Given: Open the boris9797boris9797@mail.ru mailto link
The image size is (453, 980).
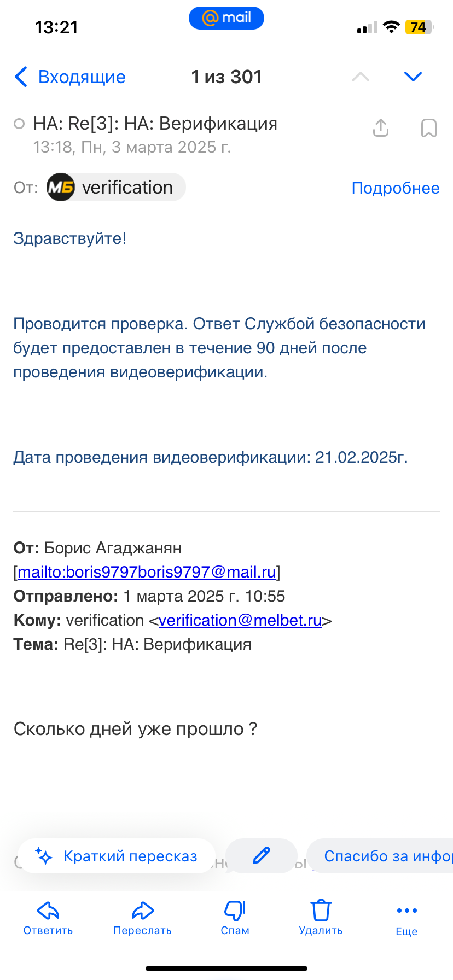Looking at the screenshot, I should (147, 572).
